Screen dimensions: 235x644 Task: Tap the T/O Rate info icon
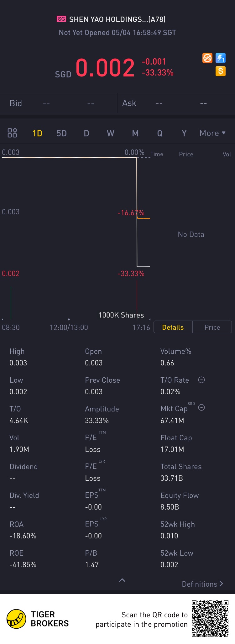(201, 380)
